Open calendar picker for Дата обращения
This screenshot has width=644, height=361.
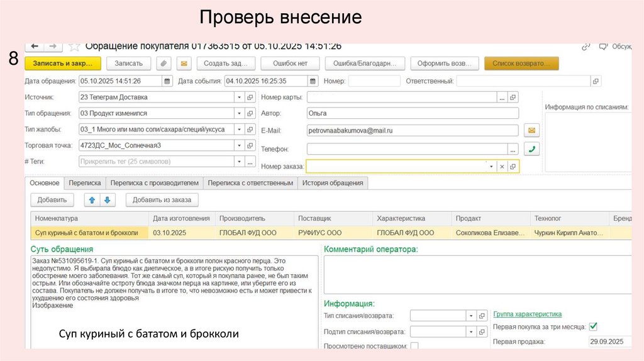pyautogui.click(x=167, y=81)
